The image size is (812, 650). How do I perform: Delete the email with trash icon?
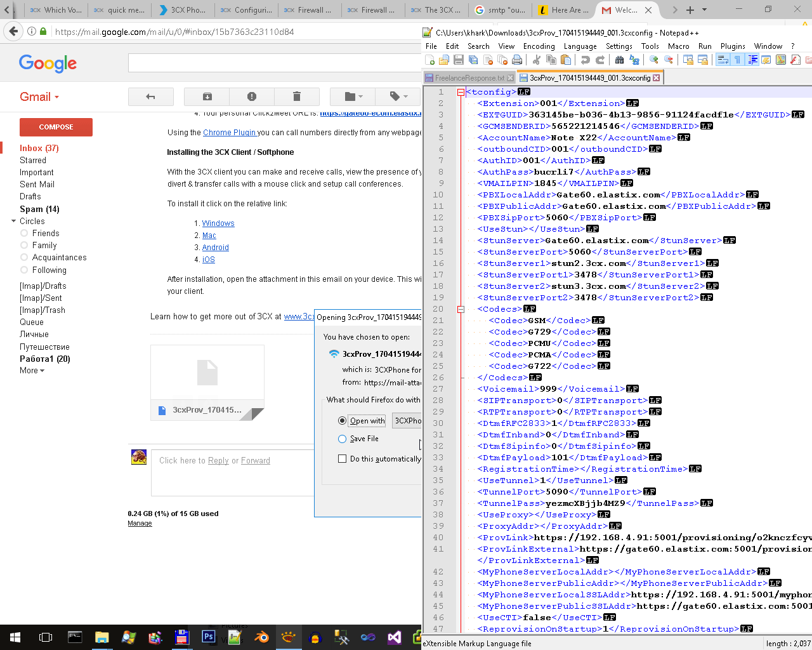click(x=296, y=96)
